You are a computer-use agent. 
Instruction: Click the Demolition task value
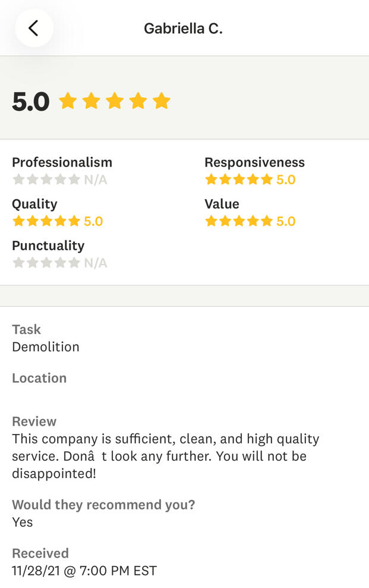46,347
